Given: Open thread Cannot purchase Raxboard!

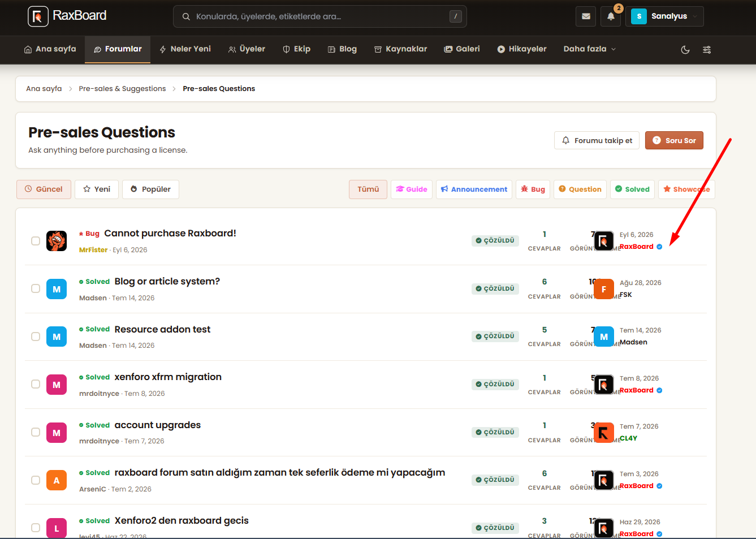Looking at the screenshot, I should (170, 233).
